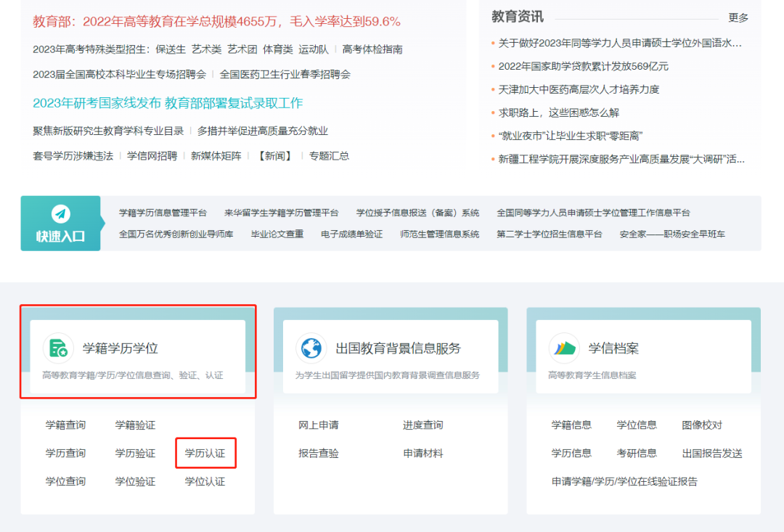Click the globe icon for 出国教育背景信息服务
This screenshot has width=784, height=532.
[311, 348]
